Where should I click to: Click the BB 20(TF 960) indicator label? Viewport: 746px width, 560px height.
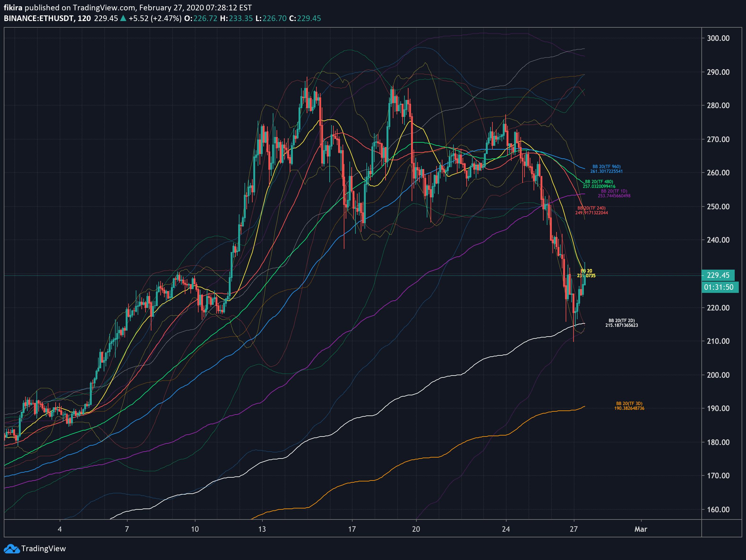(x=606, y=167)
